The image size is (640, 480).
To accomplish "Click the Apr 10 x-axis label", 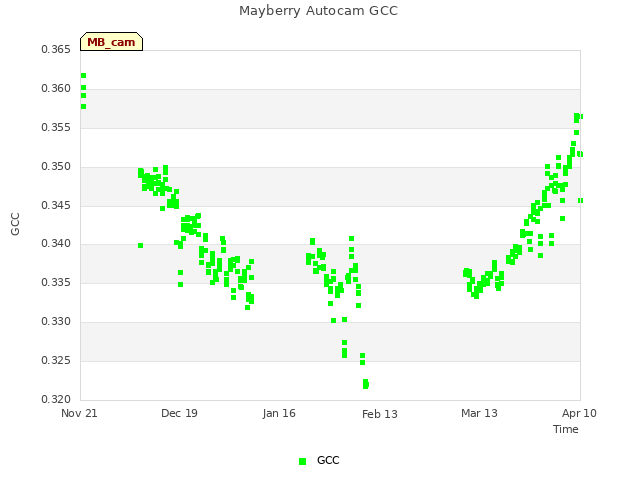I will (x=579, y=413).
